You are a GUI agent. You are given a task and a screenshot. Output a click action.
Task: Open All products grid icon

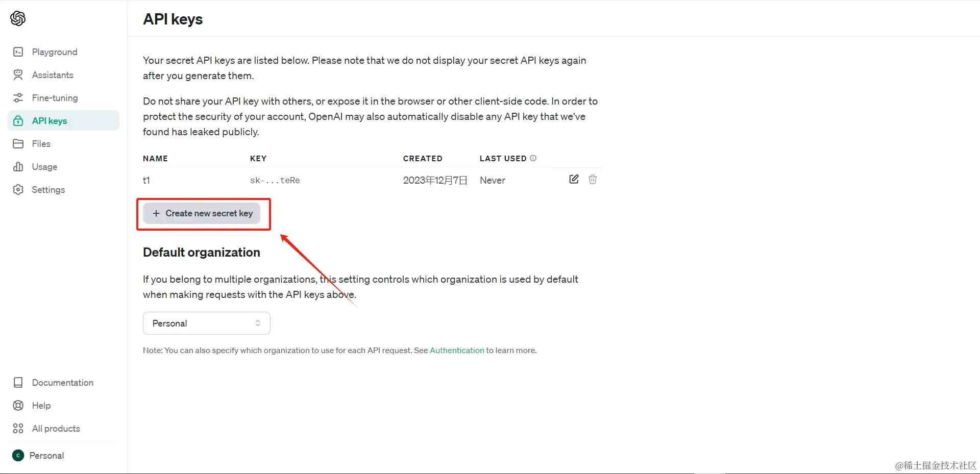[18, 429]
